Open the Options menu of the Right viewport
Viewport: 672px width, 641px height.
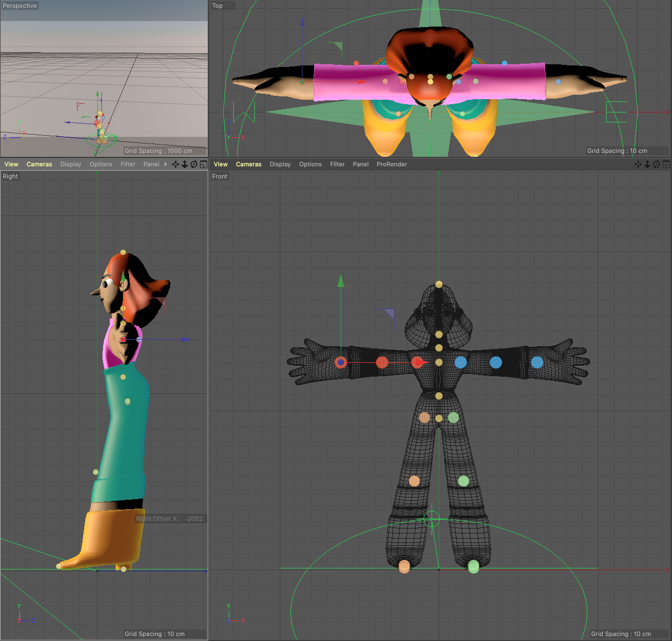(101, 164)
